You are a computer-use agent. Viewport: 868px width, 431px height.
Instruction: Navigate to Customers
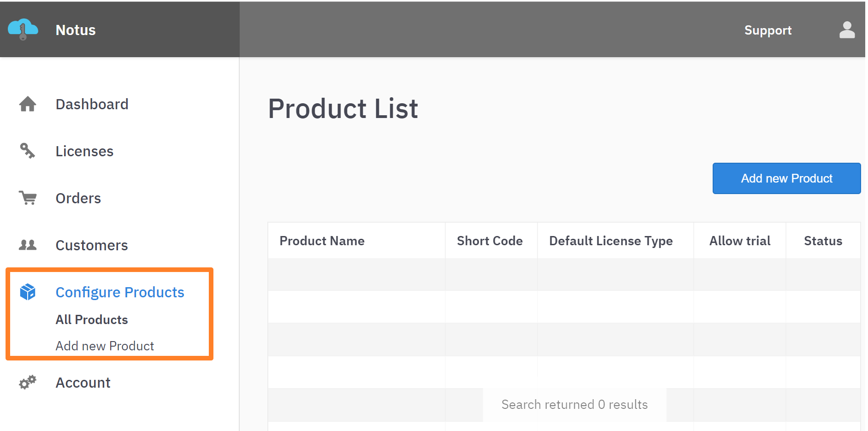(x=92, y=245)
